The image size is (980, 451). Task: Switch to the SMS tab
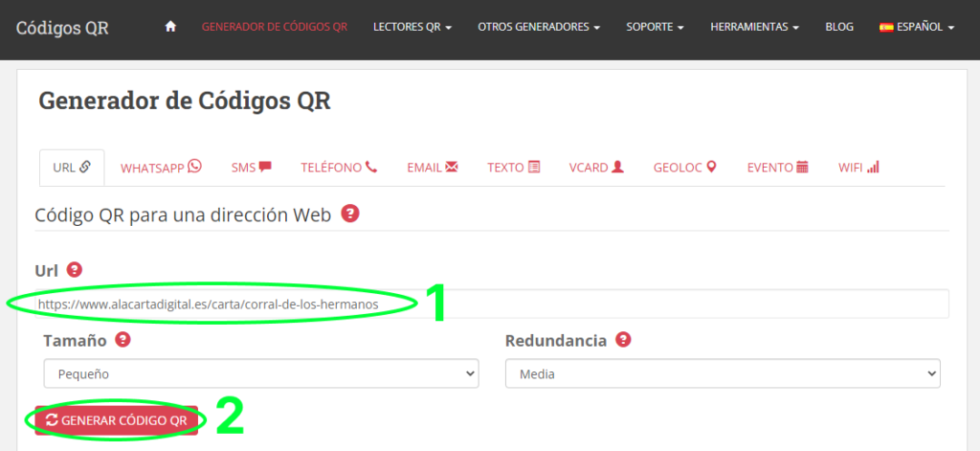pos(252,168)
